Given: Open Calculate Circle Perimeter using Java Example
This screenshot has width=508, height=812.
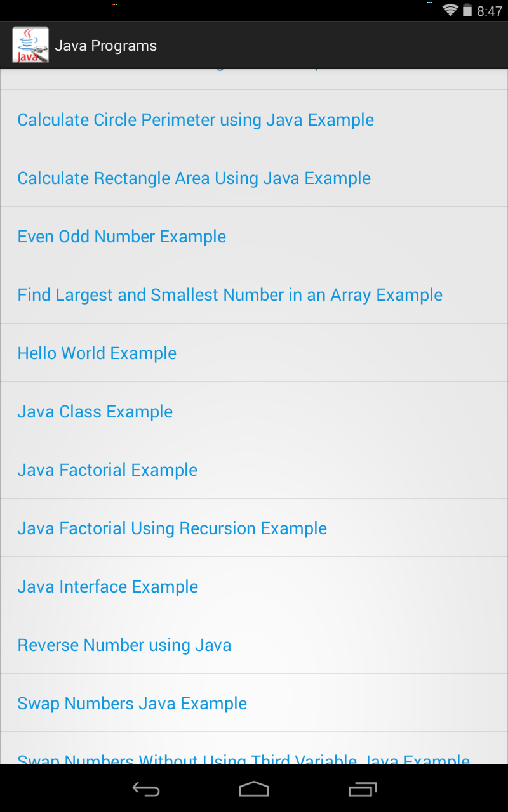Looking at the screenshot, I should click(x=196, y=119).
